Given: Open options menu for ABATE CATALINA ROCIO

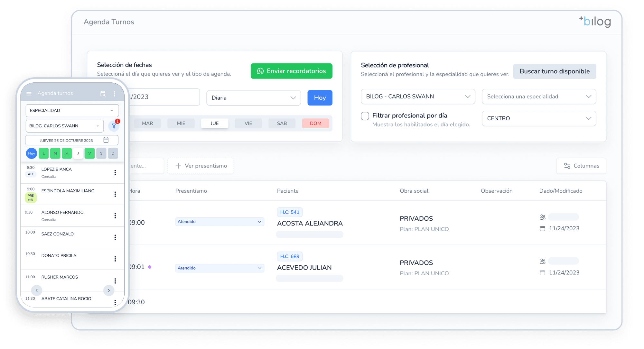Looking at the screenshot, I should 115,302.
